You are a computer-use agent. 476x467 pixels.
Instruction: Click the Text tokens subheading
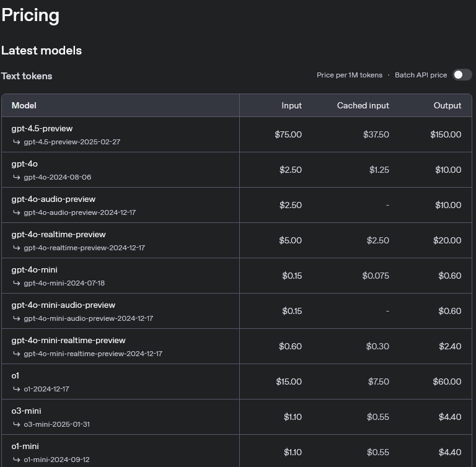point(27,76)
